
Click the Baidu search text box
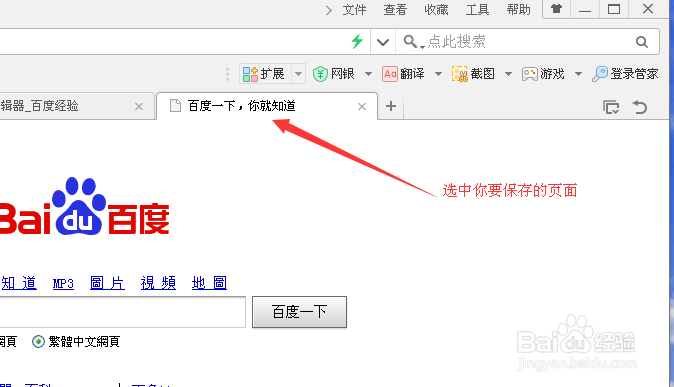pyautogui.click(x=123, y=312)
